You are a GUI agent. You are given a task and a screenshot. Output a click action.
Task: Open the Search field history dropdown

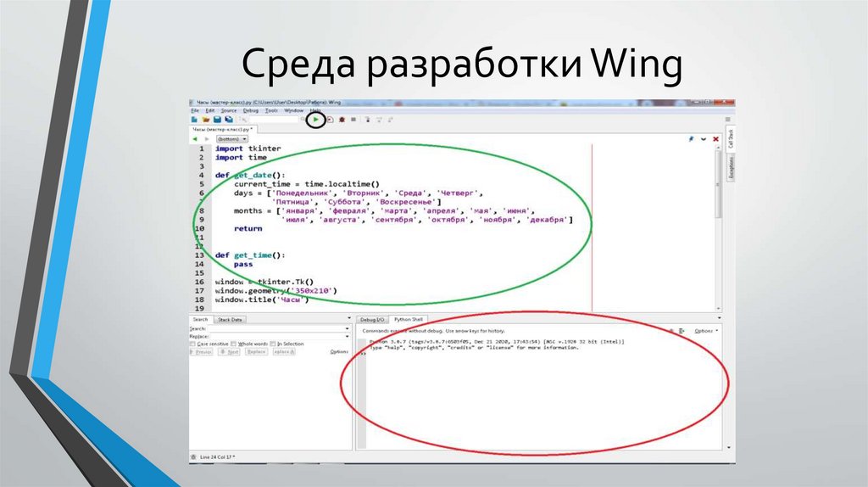pos(348,328)
